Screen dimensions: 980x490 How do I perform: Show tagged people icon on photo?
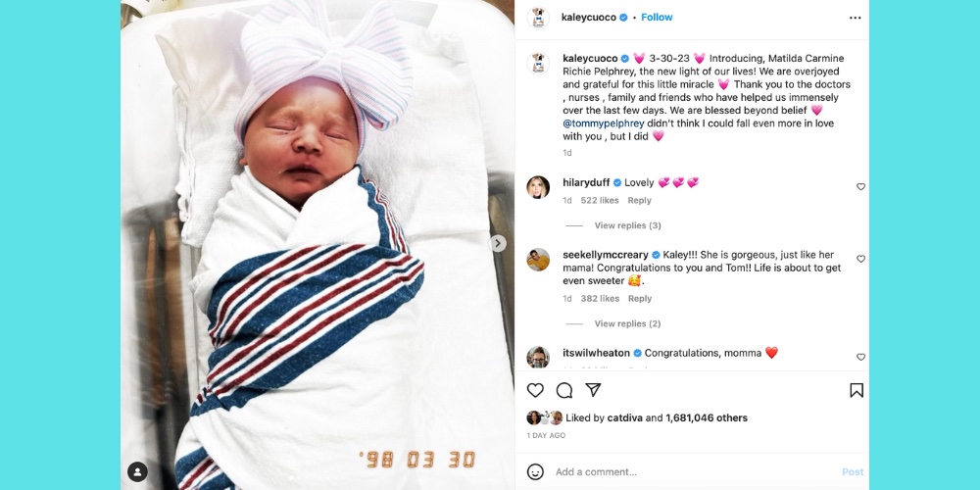[137, 471]
